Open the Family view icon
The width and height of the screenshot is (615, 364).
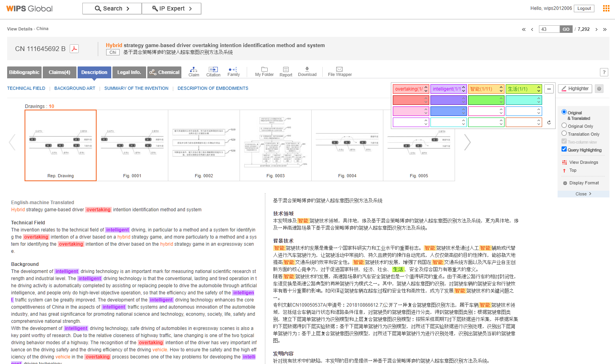click(x=233, y=72)
